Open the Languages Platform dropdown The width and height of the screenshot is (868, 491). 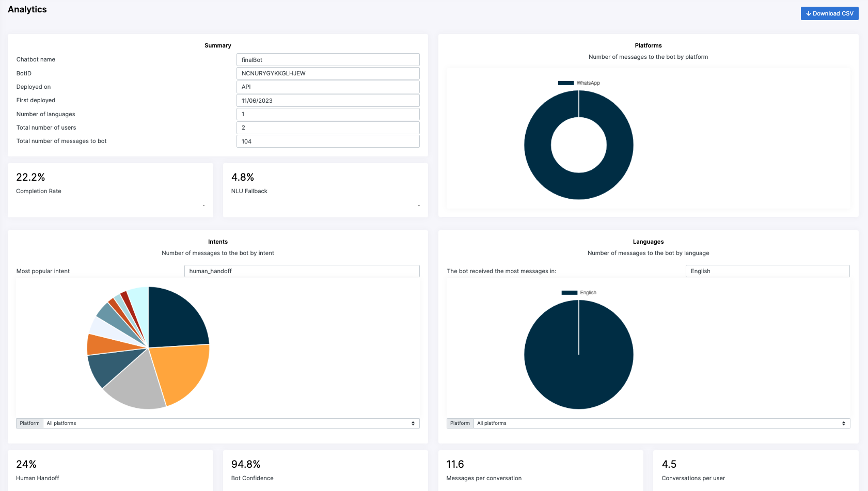click(662, 423)
